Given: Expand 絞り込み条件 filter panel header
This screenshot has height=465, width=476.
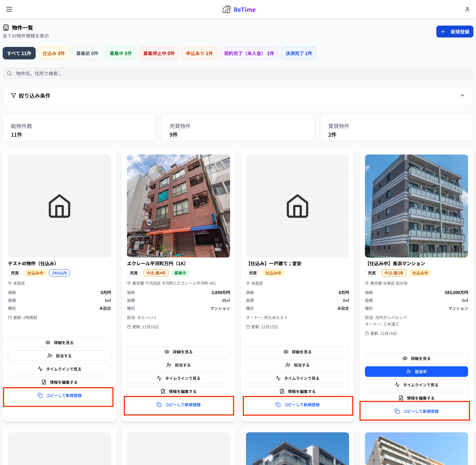Looking at the screenshot, I should [34, 96].
